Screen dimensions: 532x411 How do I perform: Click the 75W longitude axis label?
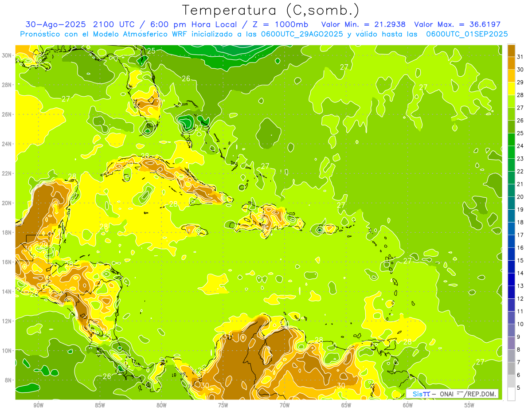[x=223, y=406]
